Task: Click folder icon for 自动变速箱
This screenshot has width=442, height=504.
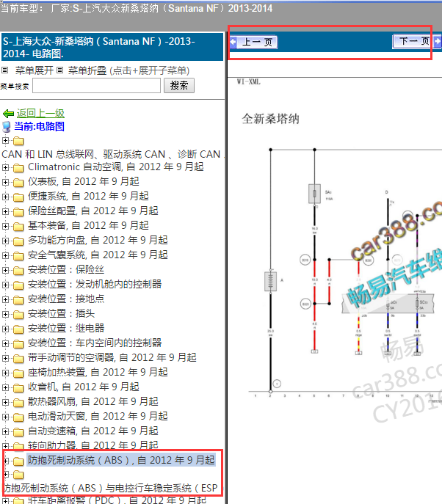Action: click(x=18, y=432)
